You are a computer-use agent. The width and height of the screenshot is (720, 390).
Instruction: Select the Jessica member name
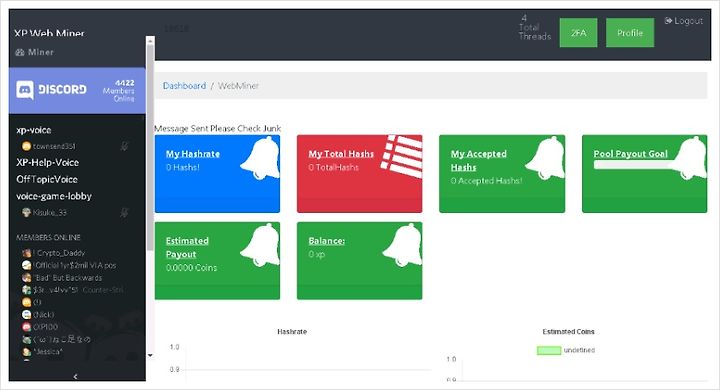point(48,351)
